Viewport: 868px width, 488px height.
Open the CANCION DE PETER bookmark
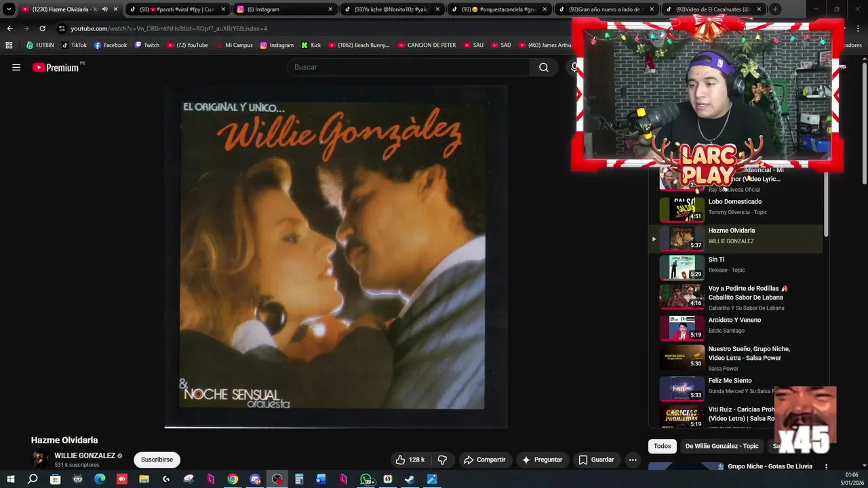[427, 45]
